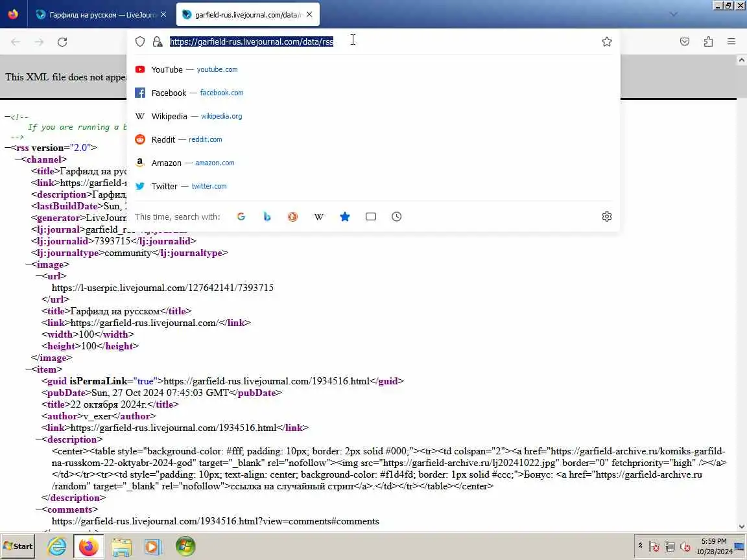
Task: Go back with the back arrow
Action: (x=16, y=42)
